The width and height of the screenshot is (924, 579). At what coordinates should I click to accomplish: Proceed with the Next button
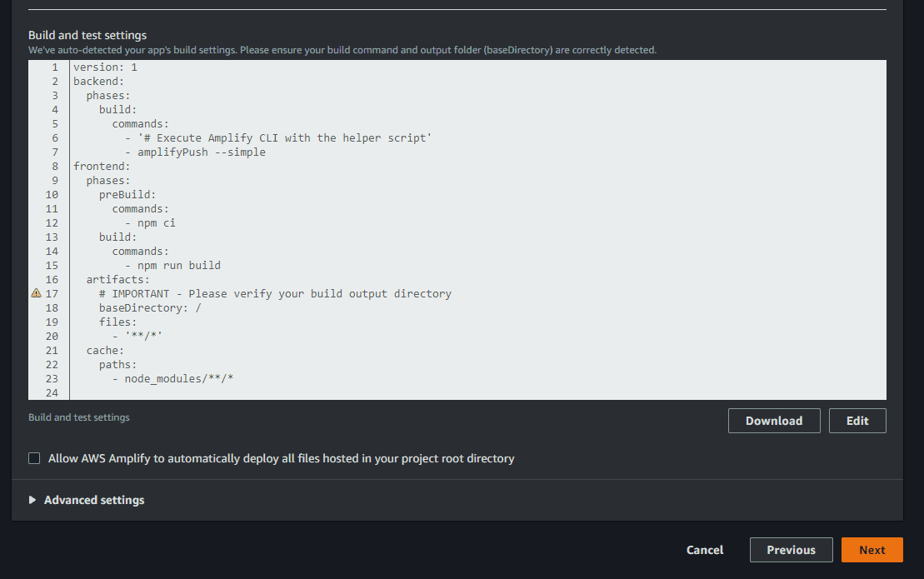872,550
